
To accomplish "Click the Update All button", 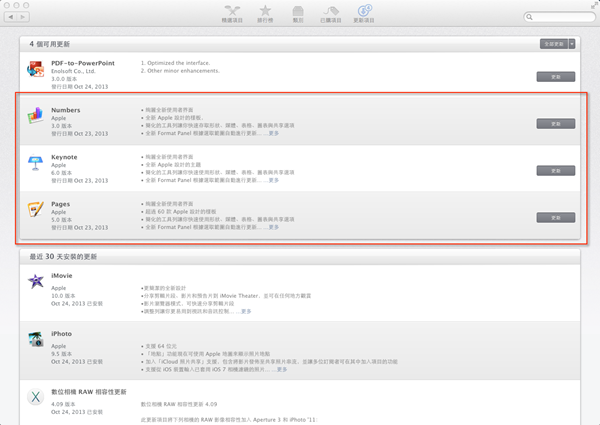I will pyautogui.click(x=552, y=44).
